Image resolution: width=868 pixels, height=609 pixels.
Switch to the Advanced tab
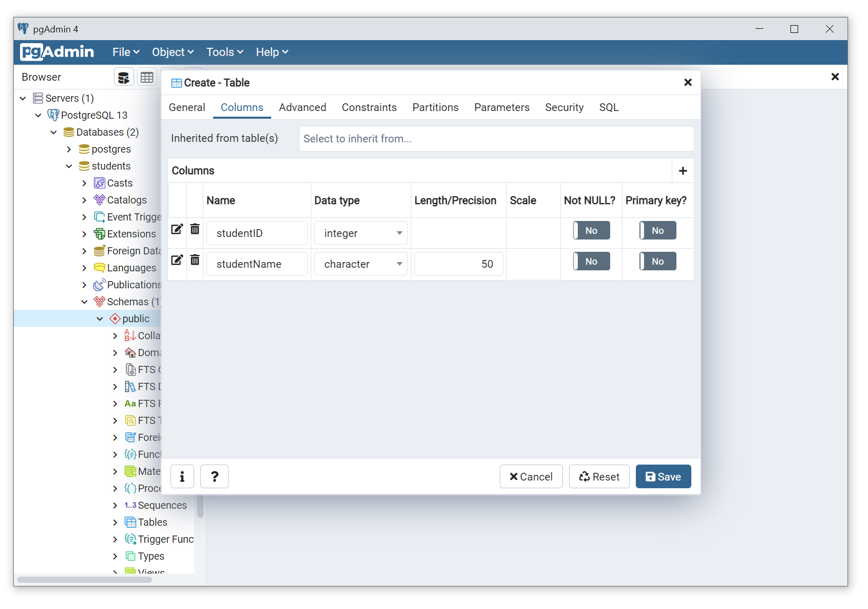(x=303, y=107)
